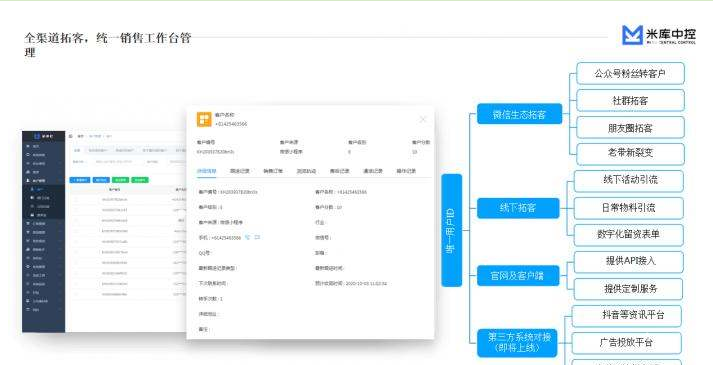Click the 数字化留资表单 box
This screenshot has width=713, height=365.
[x=629, y=235]
